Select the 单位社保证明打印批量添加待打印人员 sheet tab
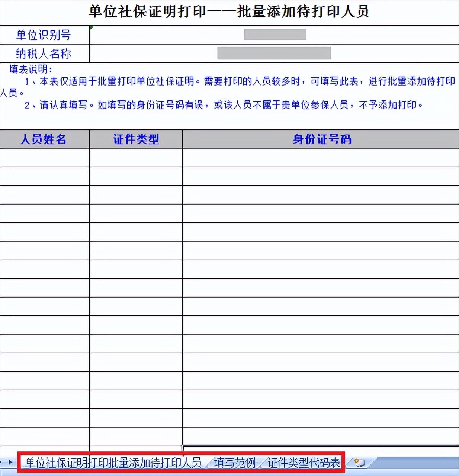This screenshot has width=459, height=476. pos(112,463)
